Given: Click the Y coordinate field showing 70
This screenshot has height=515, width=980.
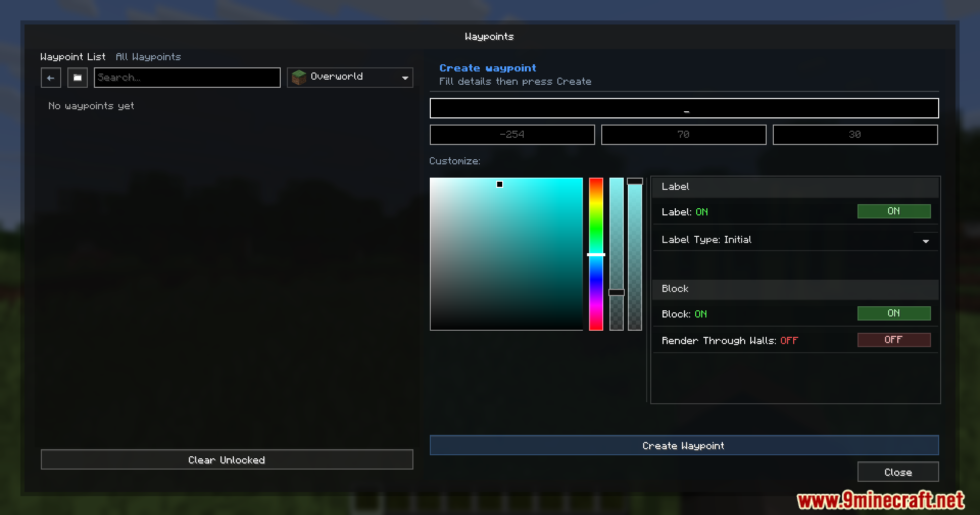Looking at the screenshot, I should coord(684,135).
